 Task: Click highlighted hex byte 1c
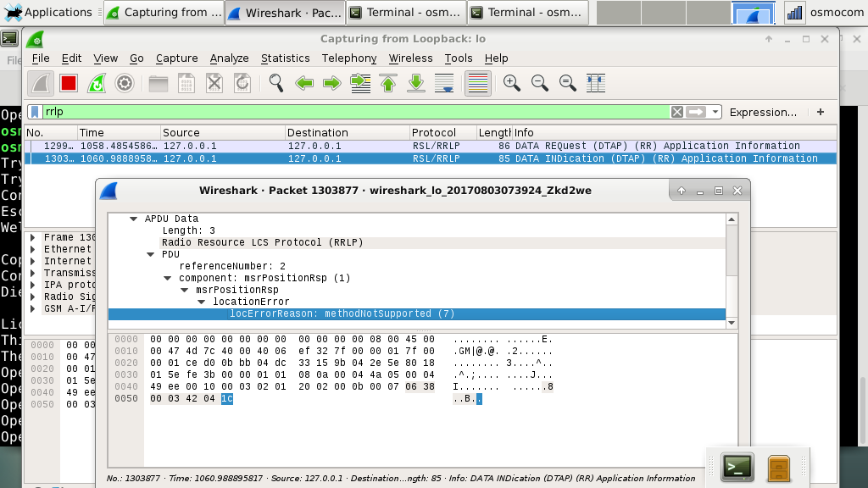tap(227, 398)
